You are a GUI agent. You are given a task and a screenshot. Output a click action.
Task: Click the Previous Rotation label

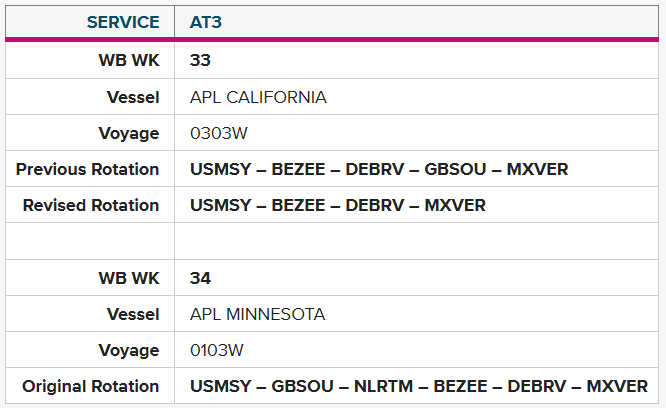click(87, 169)
